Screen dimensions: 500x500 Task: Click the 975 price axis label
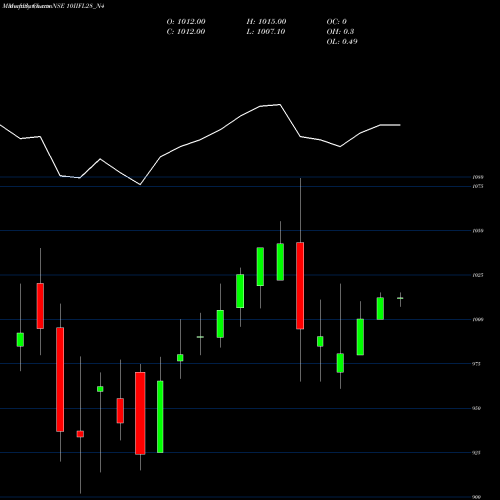[x=477, y=364]
